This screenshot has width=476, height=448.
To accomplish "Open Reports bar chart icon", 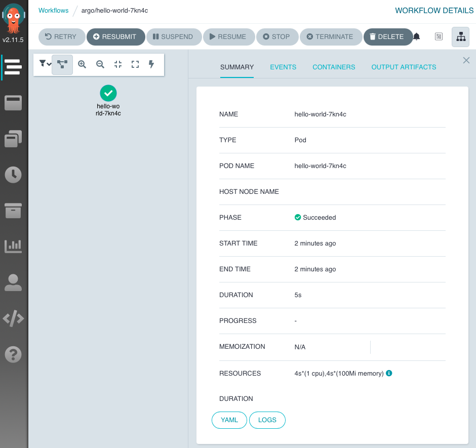I will pyautogui.click(x=13, y=247).
